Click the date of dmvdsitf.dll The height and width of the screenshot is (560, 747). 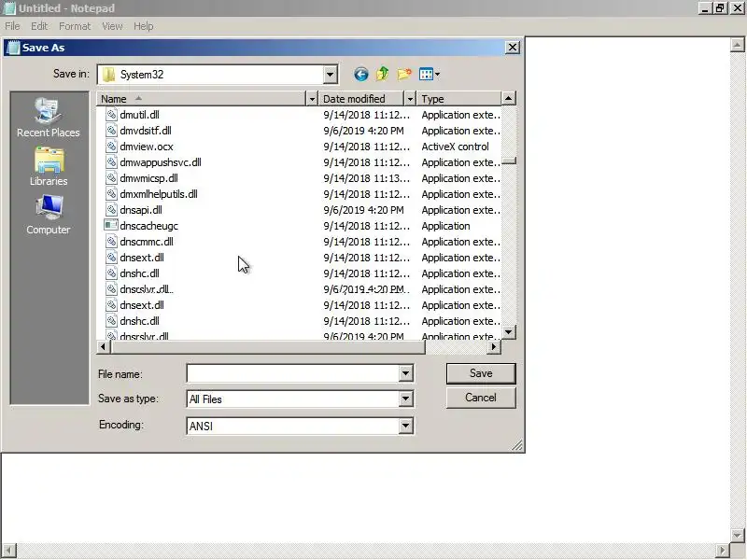click(x=363, y=131)
